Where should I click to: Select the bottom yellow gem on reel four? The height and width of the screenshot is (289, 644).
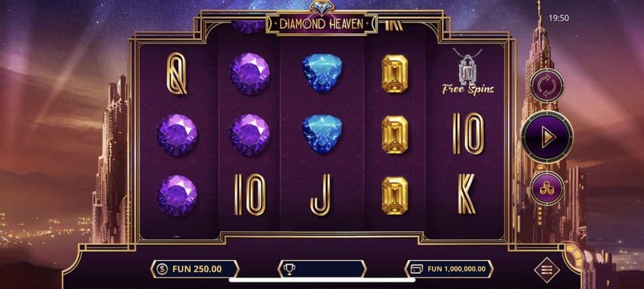click(395, 196)
